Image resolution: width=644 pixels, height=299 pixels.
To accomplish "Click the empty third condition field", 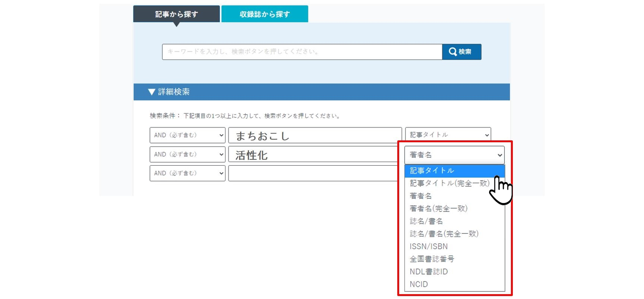I will pos(312,173).
